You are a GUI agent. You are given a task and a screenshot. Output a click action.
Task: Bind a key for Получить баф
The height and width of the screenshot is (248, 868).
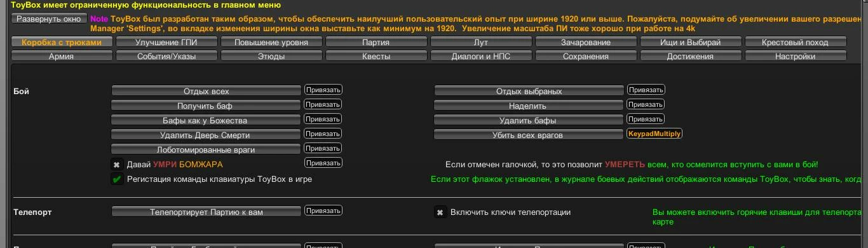(x=323, y=104)
